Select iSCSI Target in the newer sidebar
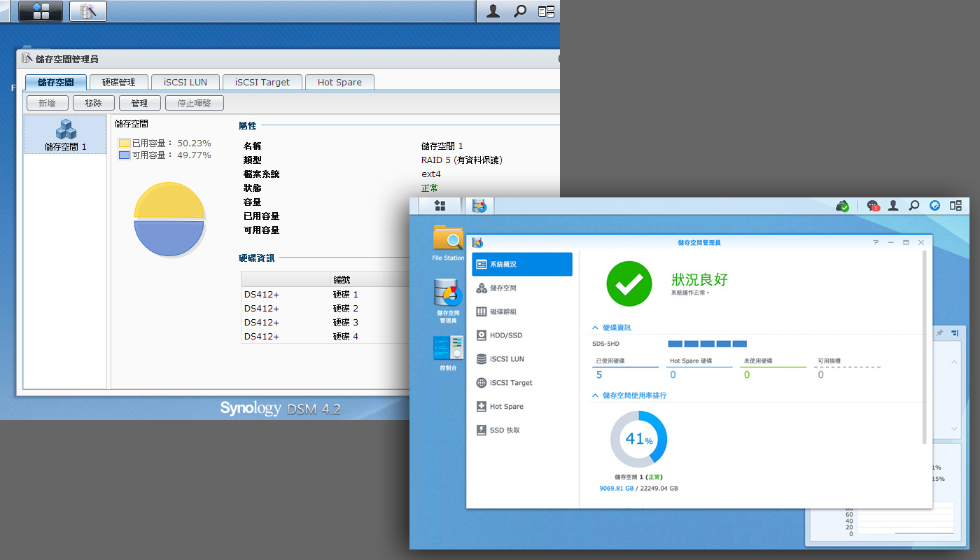This screenshot has width=980, height=560. coord(522,383)
